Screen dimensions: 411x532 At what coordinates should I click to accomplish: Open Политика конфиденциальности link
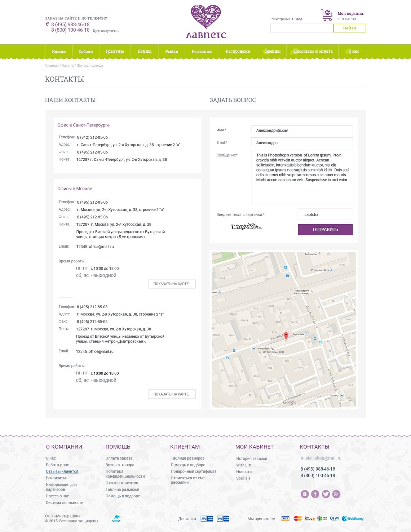pyautogui.click(x=125, y=474)
